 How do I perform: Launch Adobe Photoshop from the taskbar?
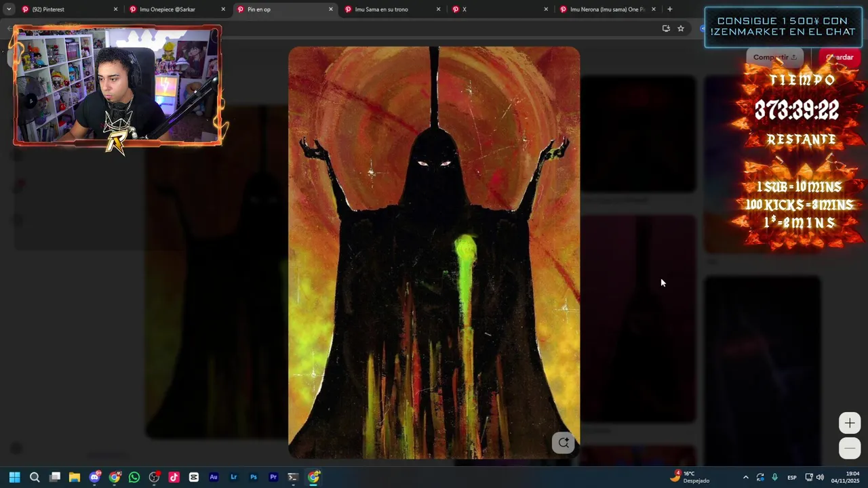254,477
